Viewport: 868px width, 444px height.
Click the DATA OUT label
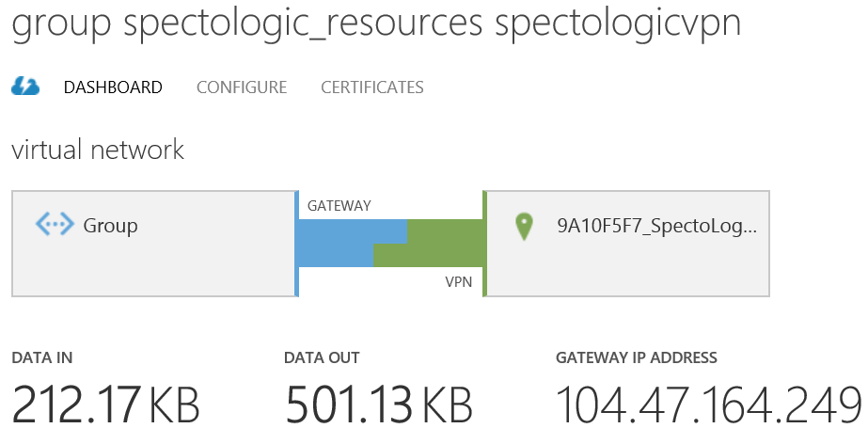pyautogui.click(x=322, y=357)
